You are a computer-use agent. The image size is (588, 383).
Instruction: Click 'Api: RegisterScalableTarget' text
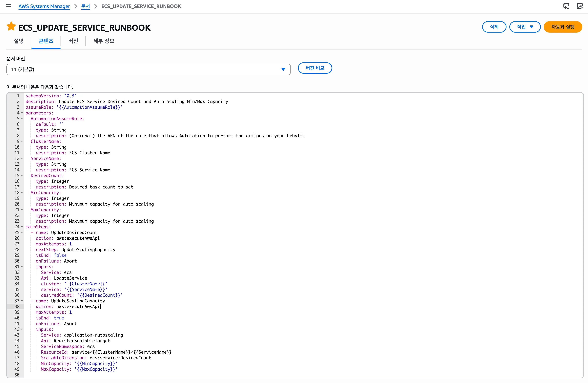[76, 341]
